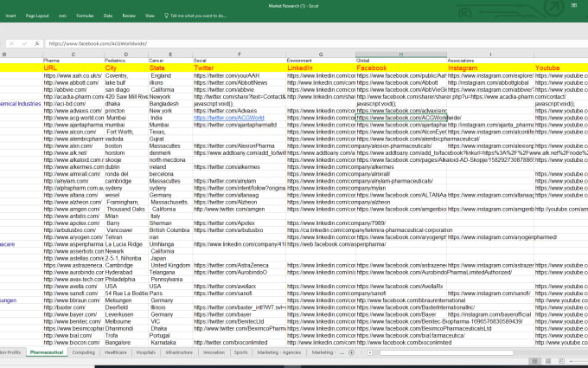
Task: Select column I by its header
Action: (x=490, y=55)
